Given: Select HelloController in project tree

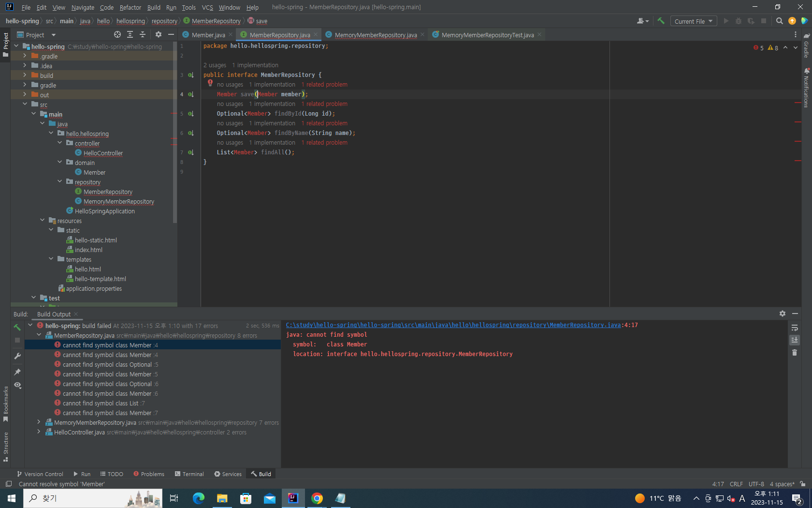Looking at the screenshot, I should pyautogui.click(x=103, y=153).
